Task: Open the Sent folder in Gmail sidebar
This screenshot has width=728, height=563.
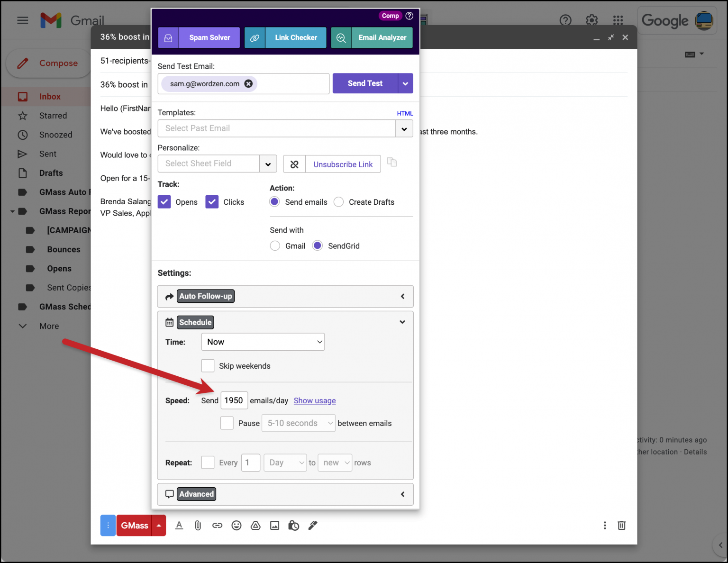Action: coord(48,154)
